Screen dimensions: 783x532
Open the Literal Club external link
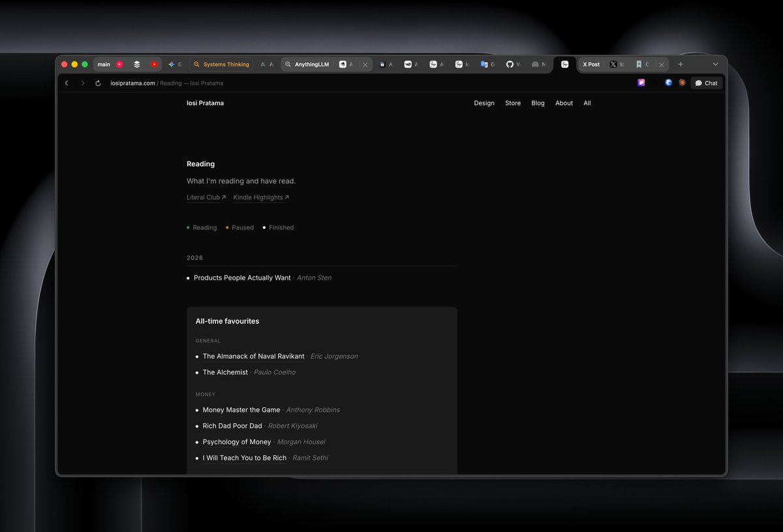click(x=206, y=198)
